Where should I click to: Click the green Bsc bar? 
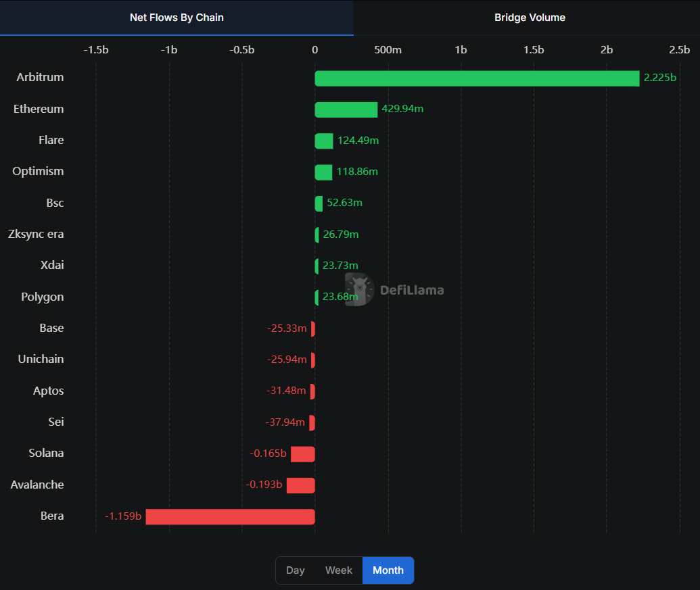319,204
